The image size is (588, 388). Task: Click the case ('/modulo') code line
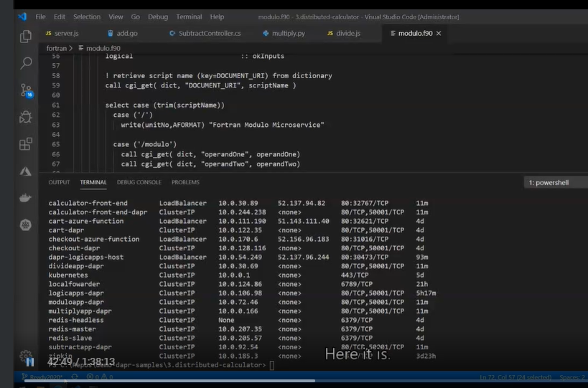[145, 144]
